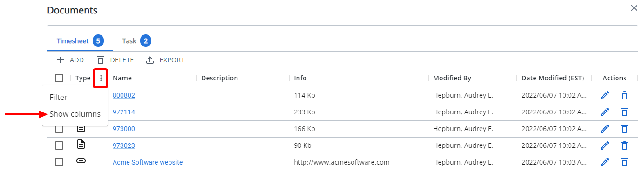Toggle the select-all checkbox in header

(x=59, y=78)
